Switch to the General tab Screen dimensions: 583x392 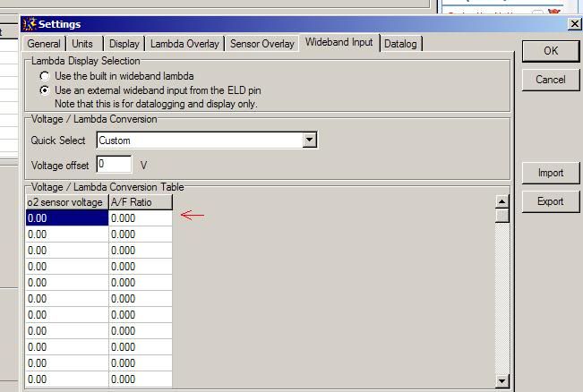[43, 44]
